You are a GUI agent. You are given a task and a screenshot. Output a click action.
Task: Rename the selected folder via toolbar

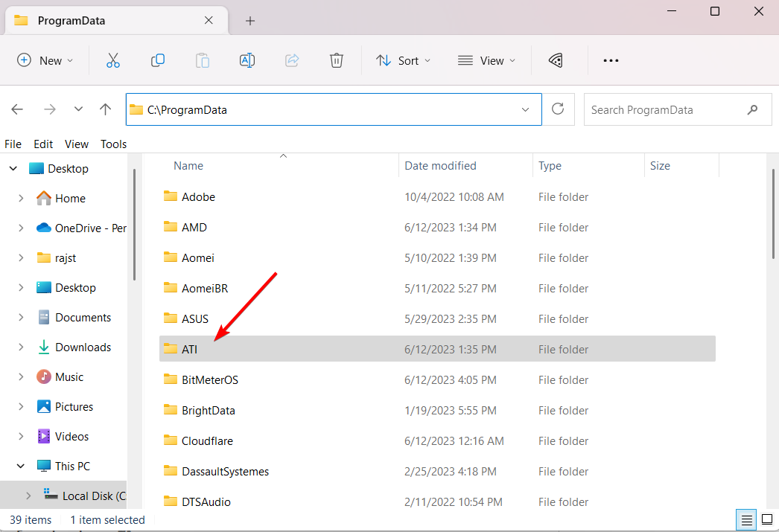247,60
